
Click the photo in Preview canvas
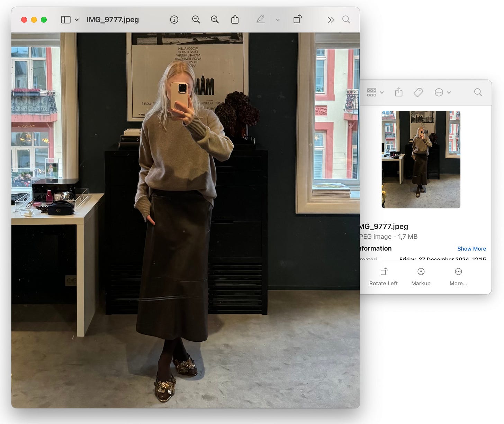[x=186, y=220]
